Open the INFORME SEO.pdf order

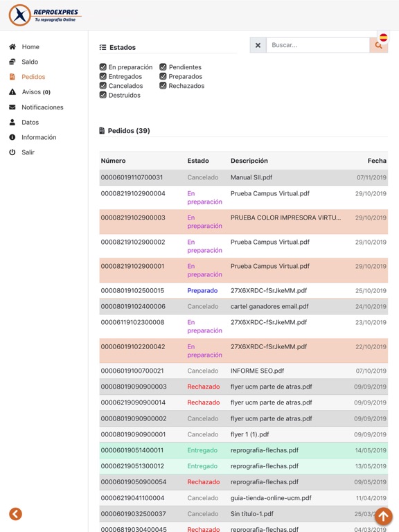[x=243, y=371]
